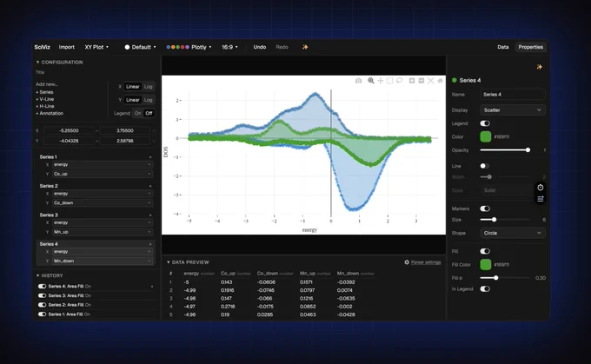Toggle history entry Series 2: Area Fill
Viewport: 591px width, 364px height.
[x=43, y=305]
